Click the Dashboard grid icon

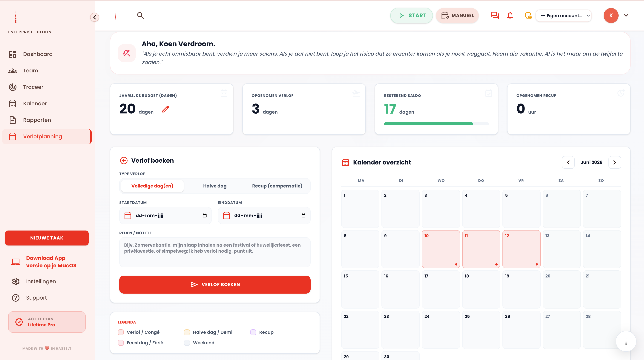coord(13,54)
